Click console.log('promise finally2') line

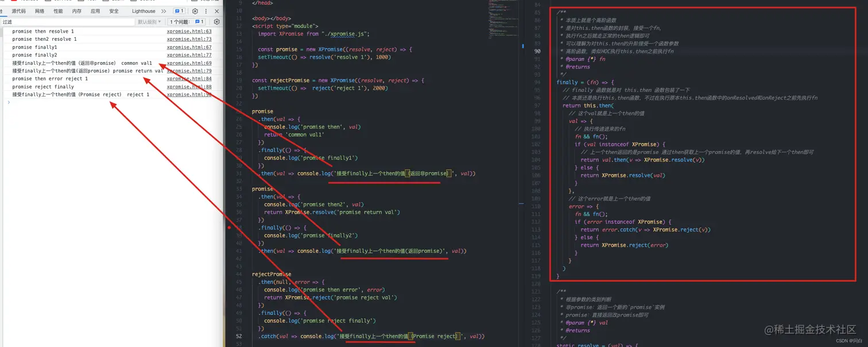pyautogui.click(x=311, y=235)
